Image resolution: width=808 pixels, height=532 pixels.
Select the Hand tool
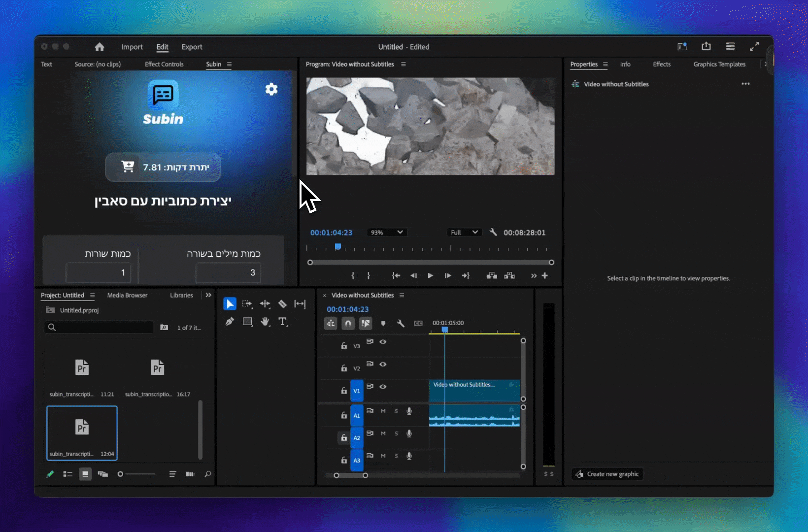(x=265, y=322)
